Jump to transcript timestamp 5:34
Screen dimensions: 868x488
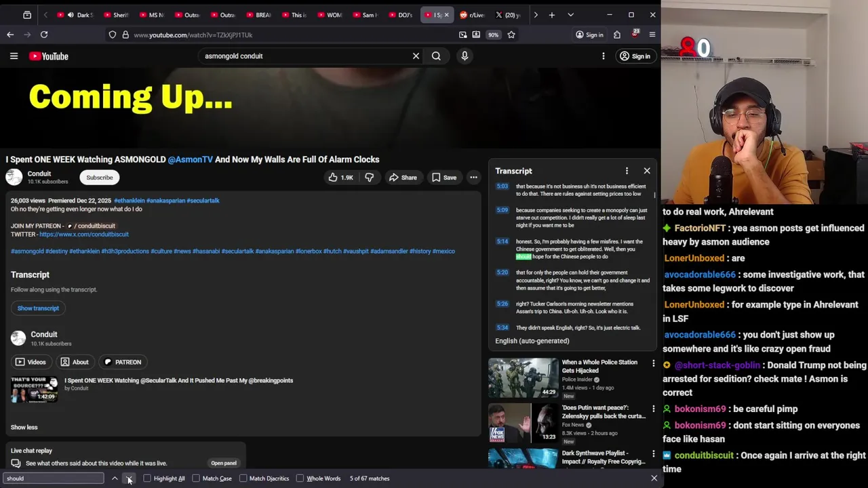click(x=502, y=327)
